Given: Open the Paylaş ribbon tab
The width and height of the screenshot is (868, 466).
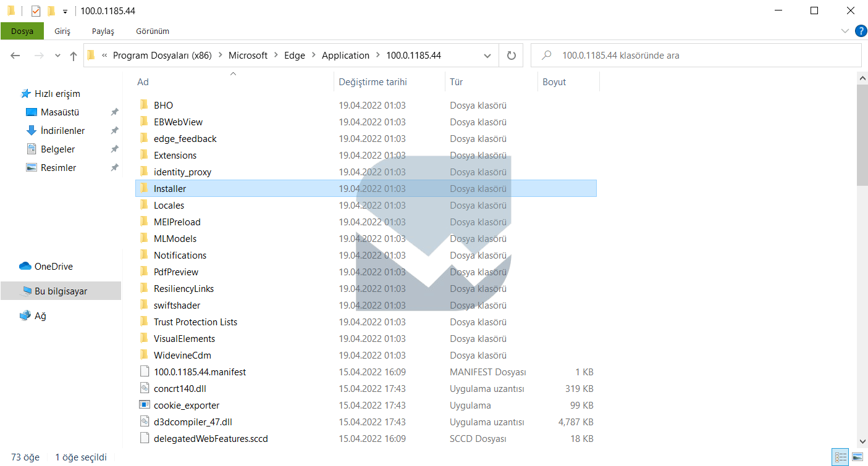Looking at the screenshot, I should click(x=103, y=31).
